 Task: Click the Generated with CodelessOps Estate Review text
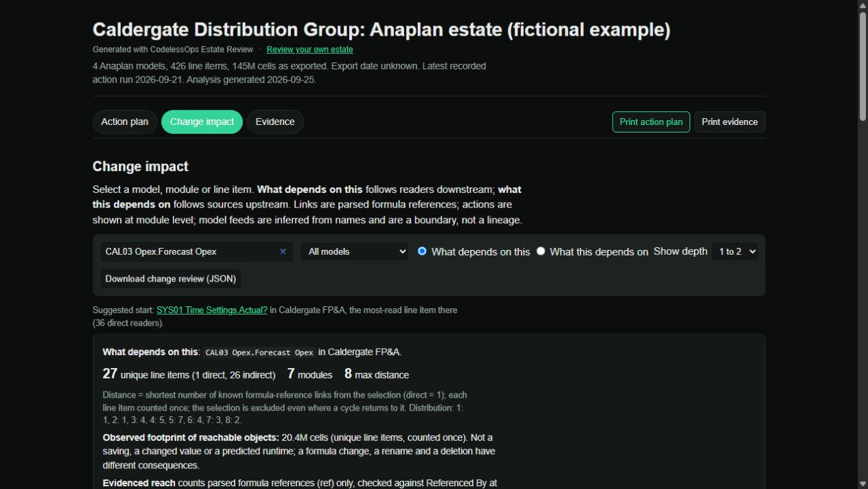[x=173, y=49]
